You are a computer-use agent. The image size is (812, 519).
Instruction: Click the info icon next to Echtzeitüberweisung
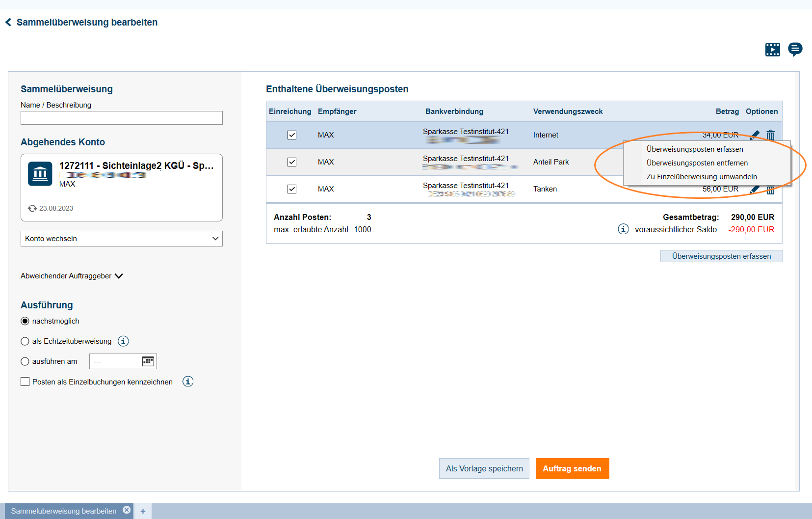pos(123,341)
